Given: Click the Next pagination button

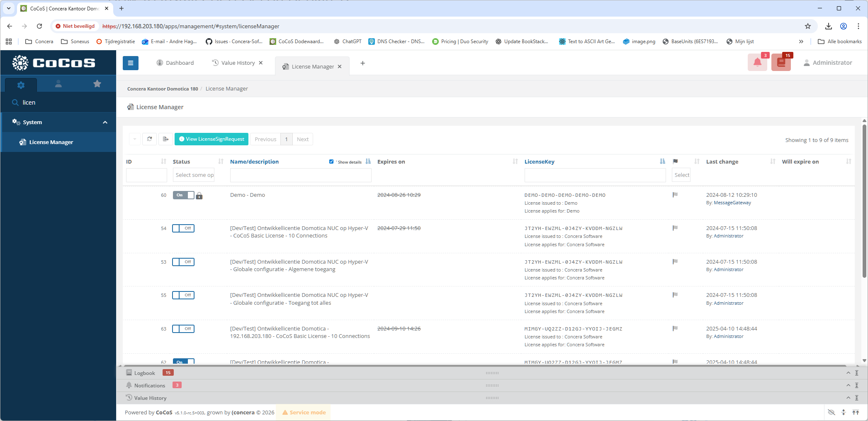Looking at the screenshot, I should (302, 139).
